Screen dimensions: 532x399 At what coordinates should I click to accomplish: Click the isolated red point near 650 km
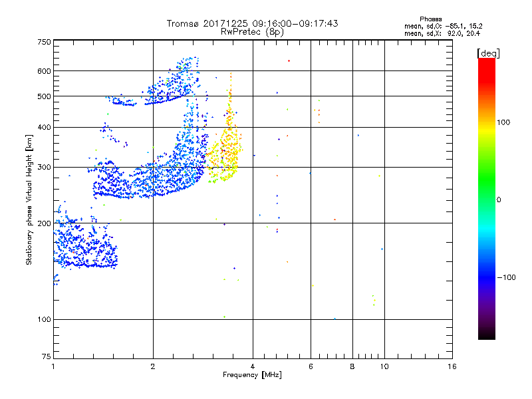point(289,61)
